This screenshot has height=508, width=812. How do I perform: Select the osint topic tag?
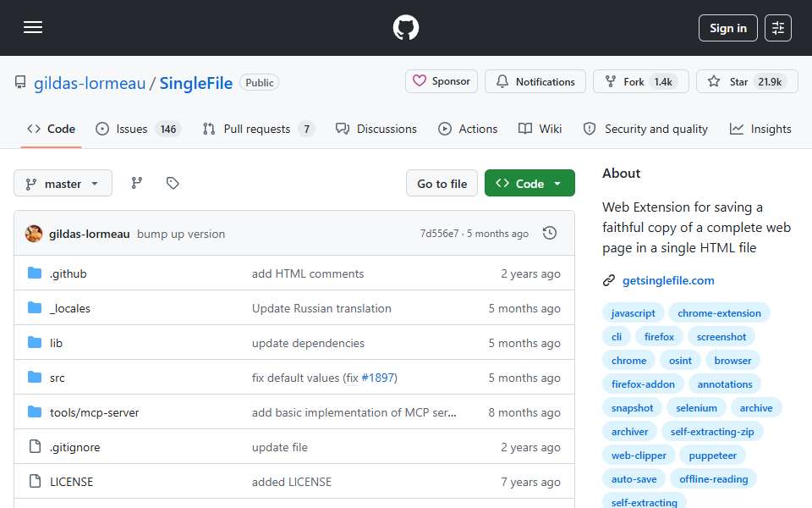680,361
